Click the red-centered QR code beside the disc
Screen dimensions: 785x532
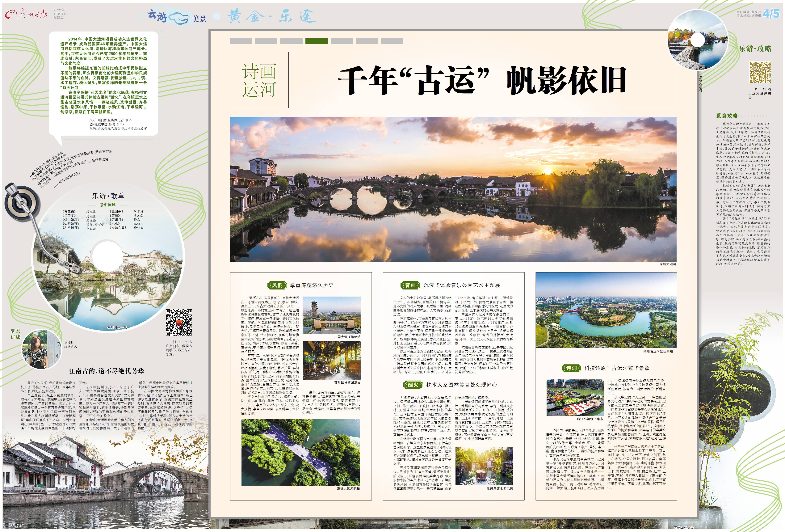(x=179, y=322)
